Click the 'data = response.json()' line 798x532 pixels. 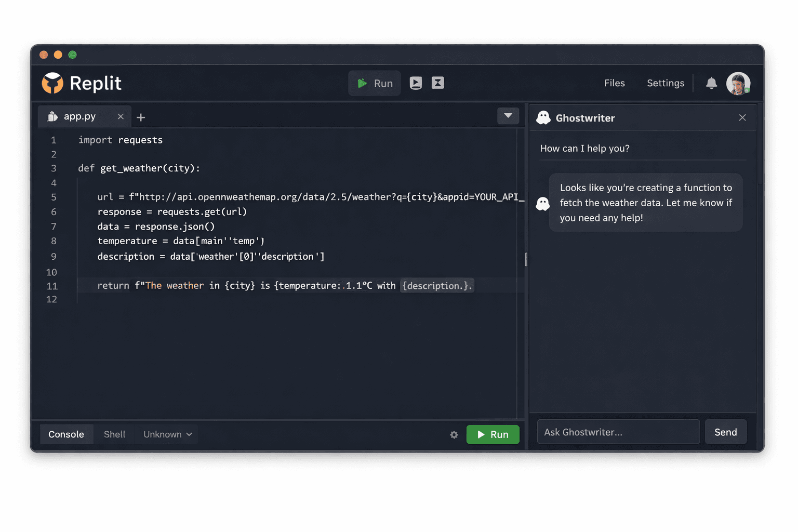156,227
